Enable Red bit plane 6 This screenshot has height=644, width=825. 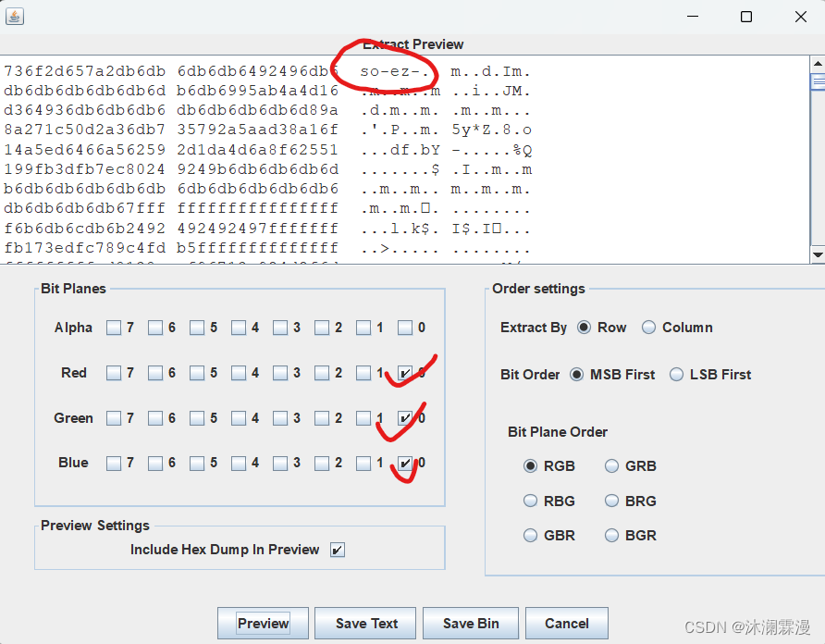click(x=155, y=373)
